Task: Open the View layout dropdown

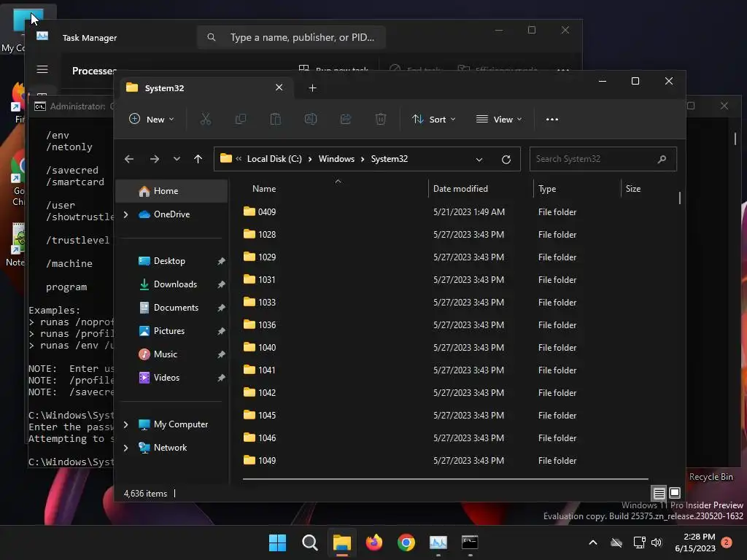Action: [499, 119]
